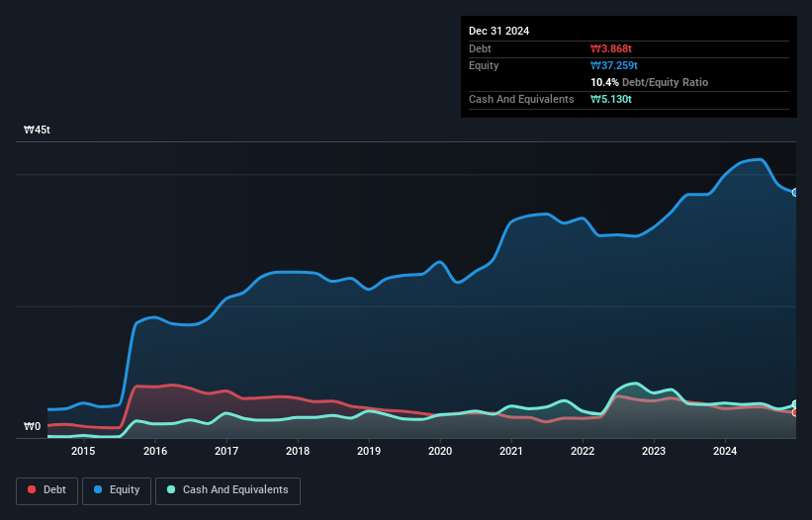
Task: Click the Equity row label in tooltip
Action: point(484,65)
